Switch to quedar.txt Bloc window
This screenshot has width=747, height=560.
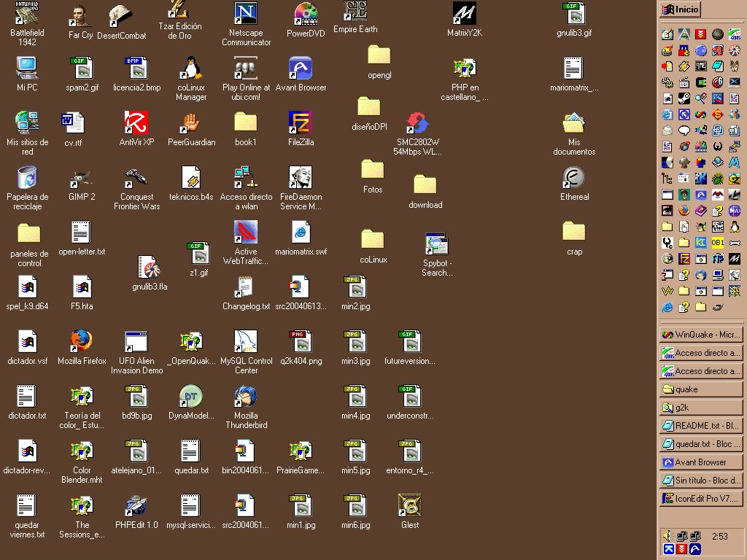(x=701, y=444)
